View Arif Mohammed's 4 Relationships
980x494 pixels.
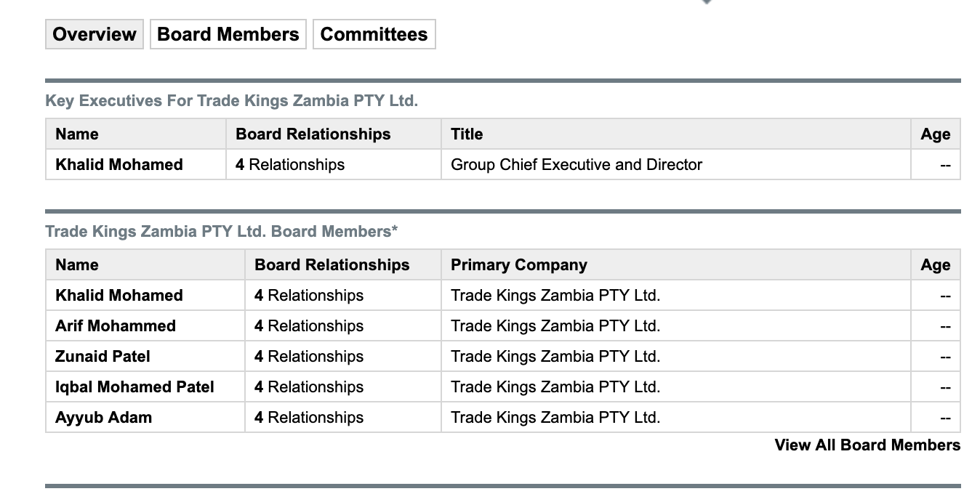pyautogui.click(x=309, y=326)
